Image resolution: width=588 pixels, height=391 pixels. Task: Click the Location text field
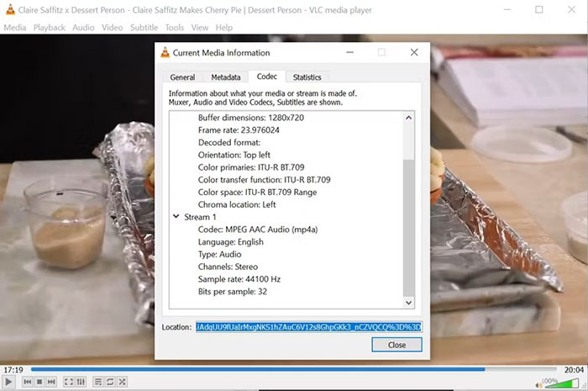[x=308, y=326]
